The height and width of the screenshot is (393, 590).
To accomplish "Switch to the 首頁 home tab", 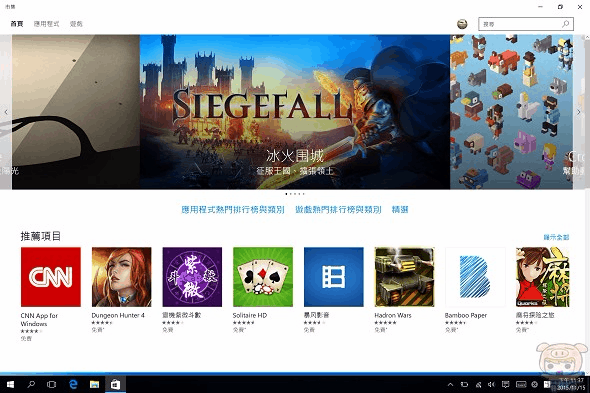I will (17, 24).
